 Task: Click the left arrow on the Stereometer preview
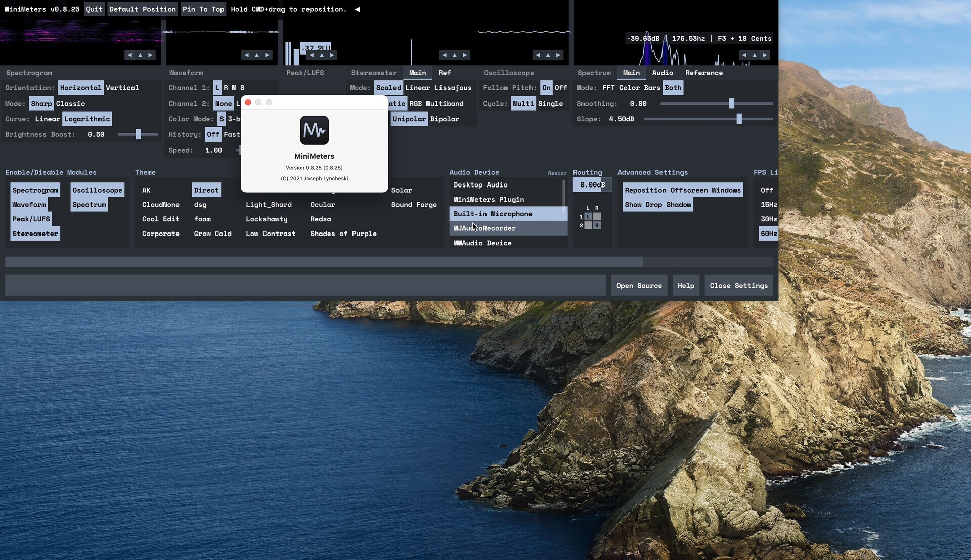[x=445, y=55]
